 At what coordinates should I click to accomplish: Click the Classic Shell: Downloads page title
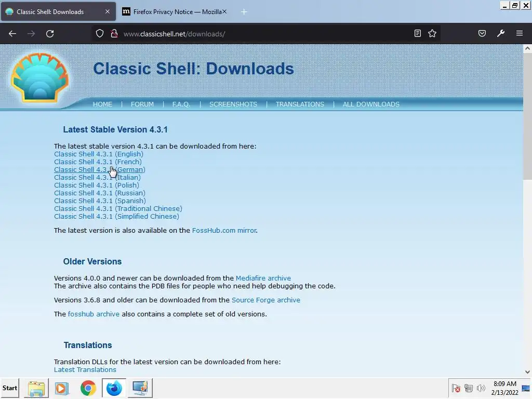pyautogui.click(x=193, y=69)
